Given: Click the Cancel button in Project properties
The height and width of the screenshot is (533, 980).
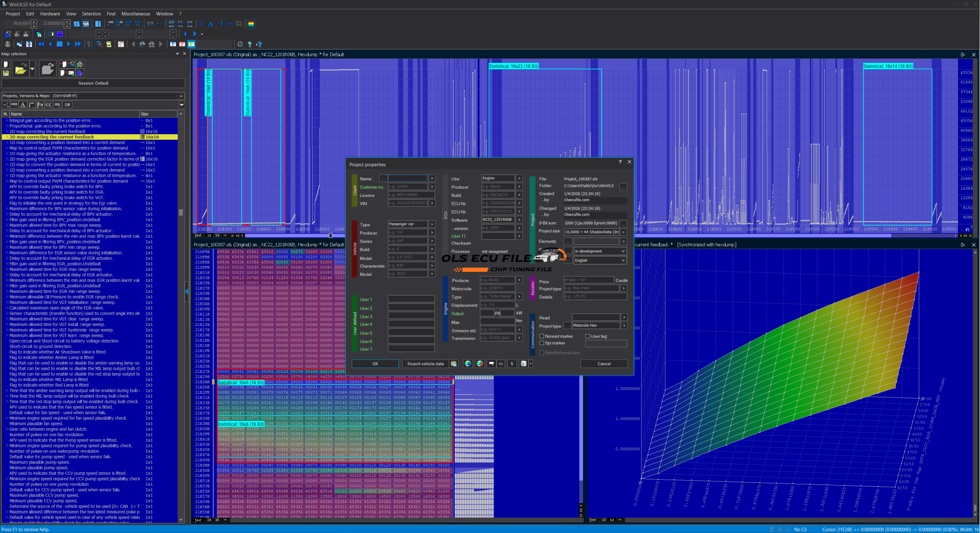Looking at the screenshot, I should click(x=604, y=364).
